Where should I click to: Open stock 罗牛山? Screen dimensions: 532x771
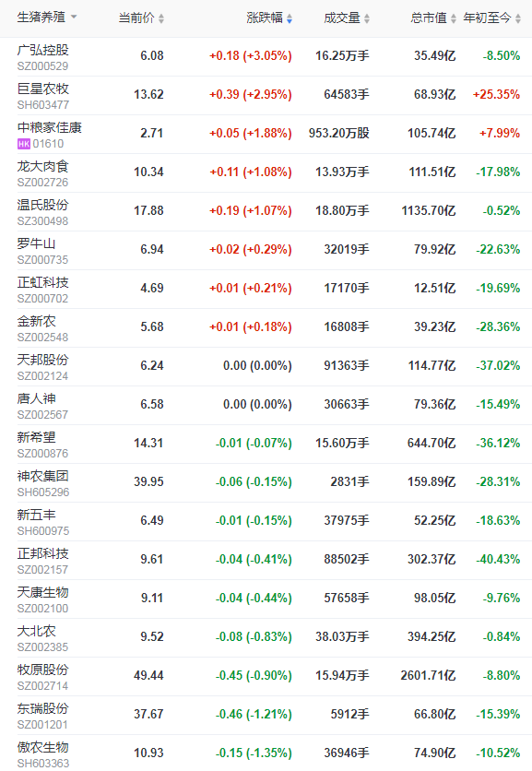pos(36,243)
